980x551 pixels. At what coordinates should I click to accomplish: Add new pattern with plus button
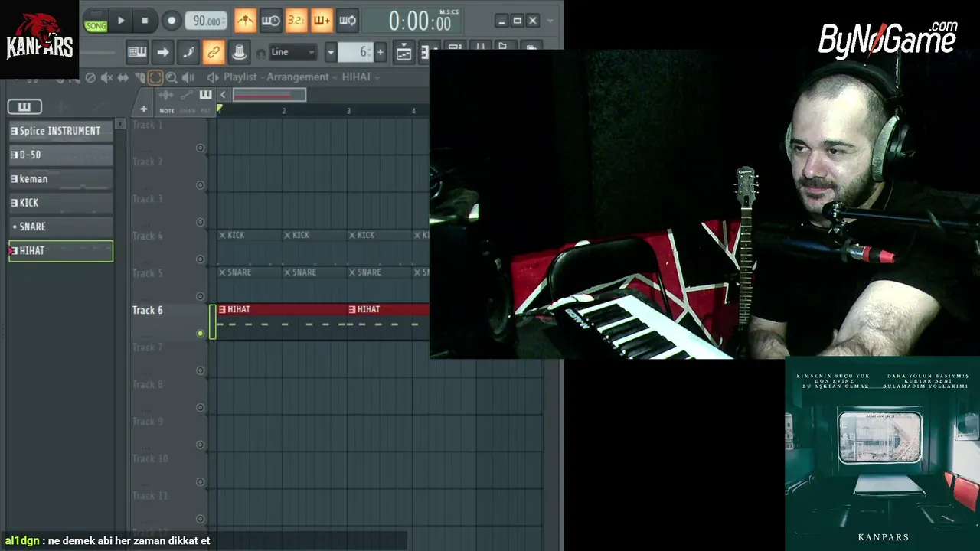(381, 52)
